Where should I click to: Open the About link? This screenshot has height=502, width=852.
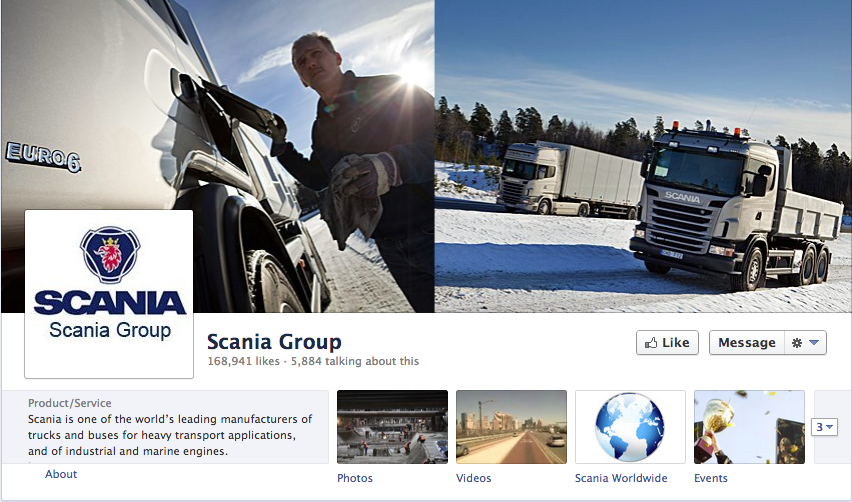(61, 474)
